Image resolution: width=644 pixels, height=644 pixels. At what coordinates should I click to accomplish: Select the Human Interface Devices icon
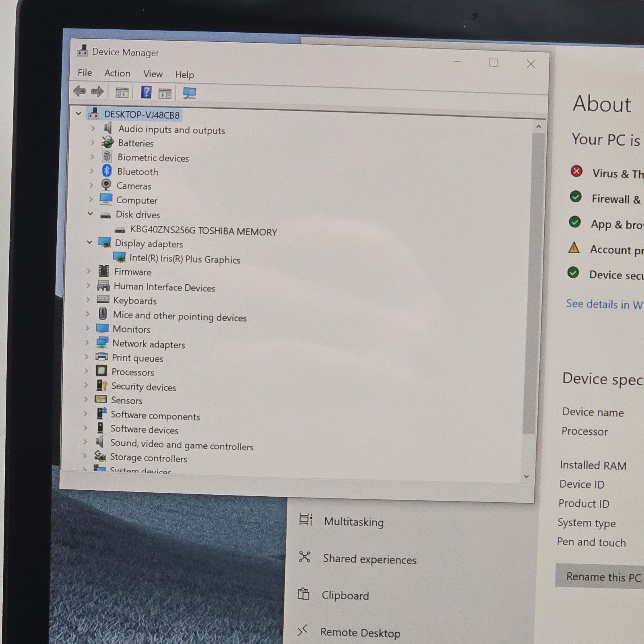(x=103, y=285)
